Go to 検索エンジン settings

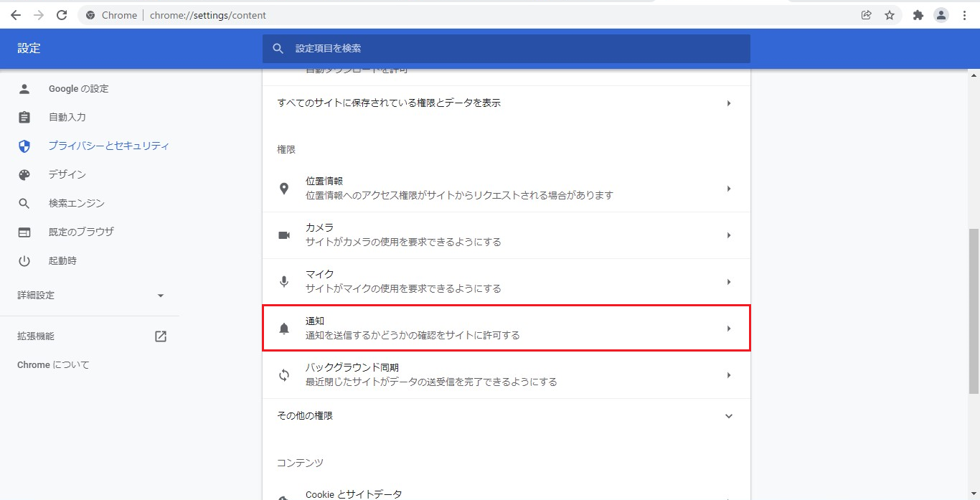[x=76, y=203]
